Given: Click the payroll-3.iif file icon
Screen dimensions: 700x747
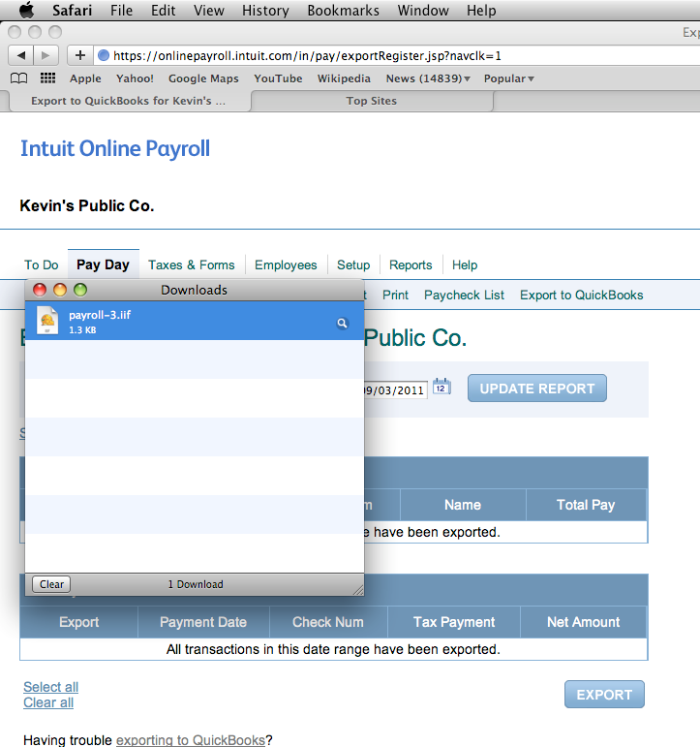Looking at the screenshot, I should (x=47, y=321).
